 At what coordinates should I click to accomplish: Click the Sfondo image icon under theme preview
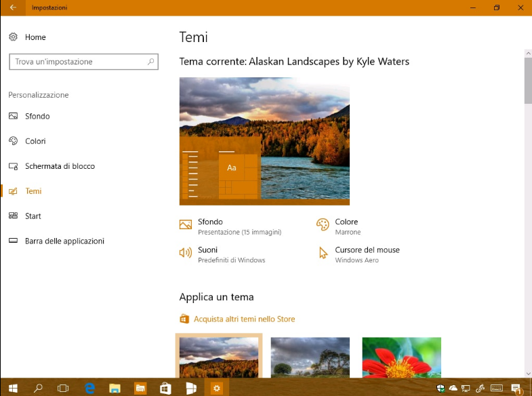[x=186, y=224]
